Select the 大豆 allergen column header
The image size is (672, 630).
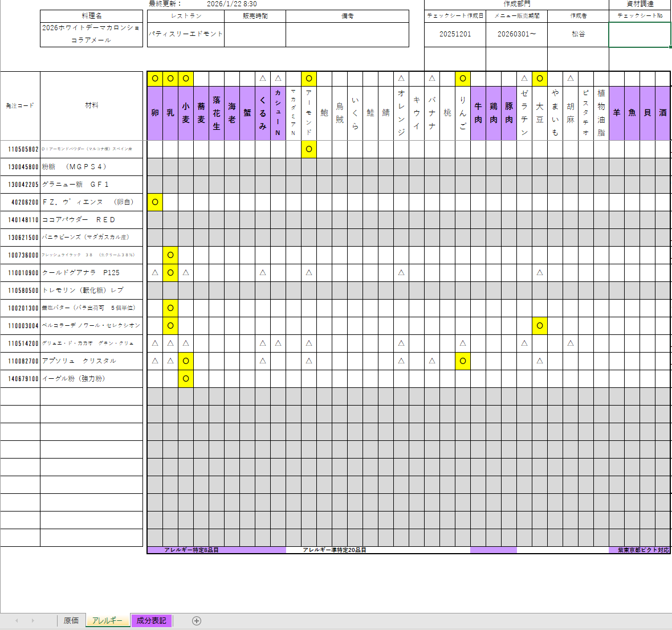540,113
